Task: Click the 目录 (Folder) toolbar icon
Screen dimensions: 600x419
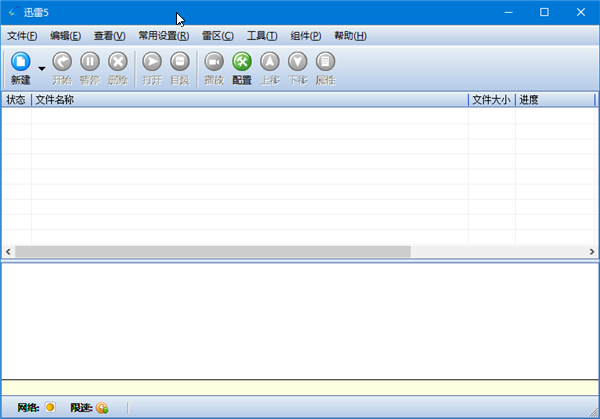Action: click(x=180, y=62)
